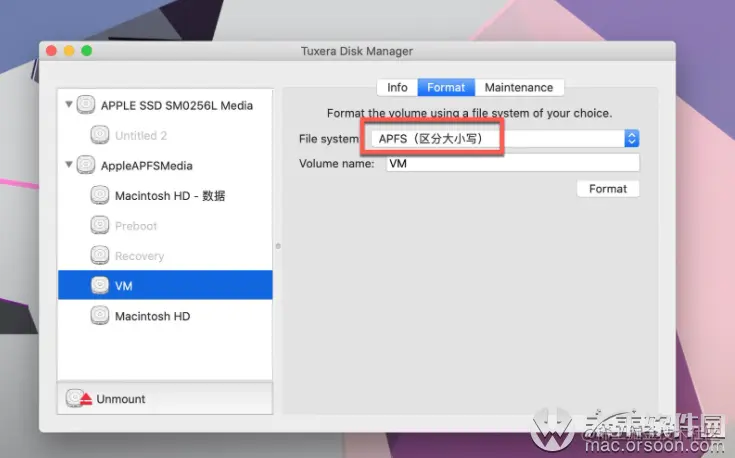Viewport: 735px width, 458px height.
Task: Select the Macintosh HD volume label
Action: [153, 316]
